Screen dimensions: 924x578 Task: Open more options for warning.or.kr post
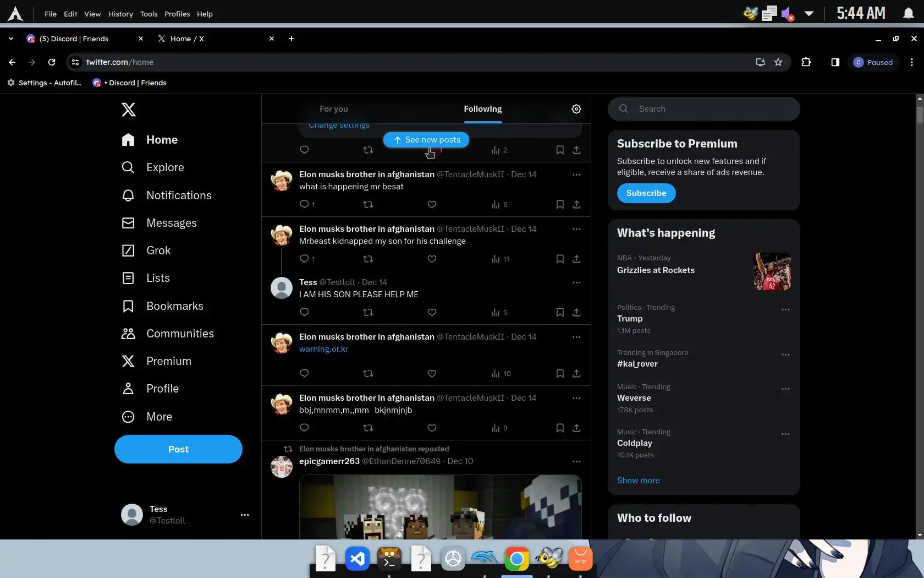pos(576,337)
